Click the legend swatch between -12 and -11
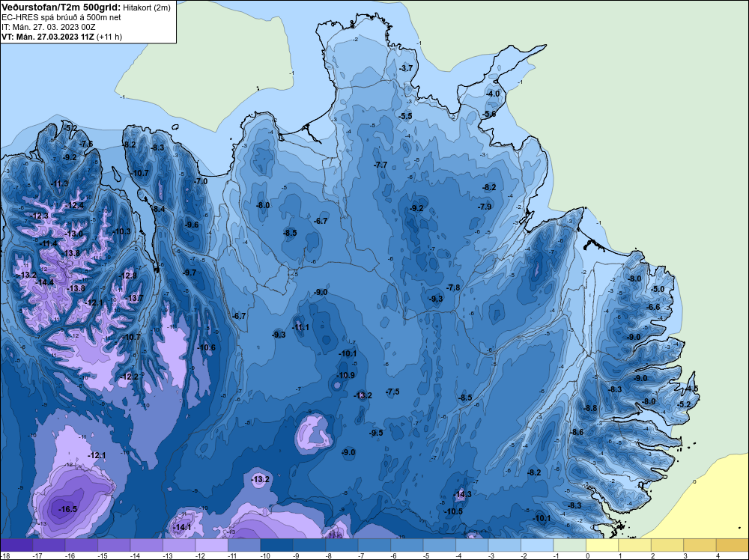Image resolution: width=749 pixels, height=560 pixels. click(212, 545)
